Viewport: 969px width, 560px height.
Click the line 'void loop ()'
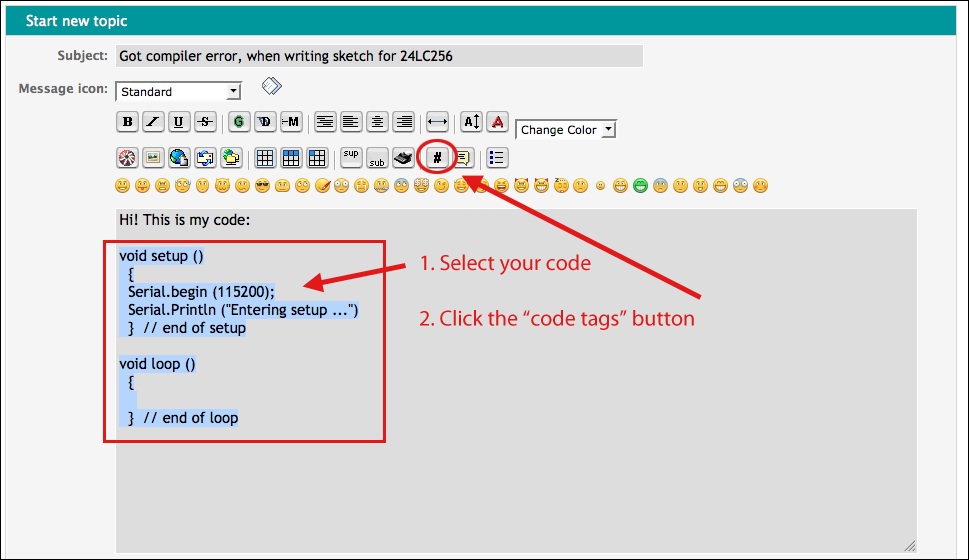tap(157, 364)
